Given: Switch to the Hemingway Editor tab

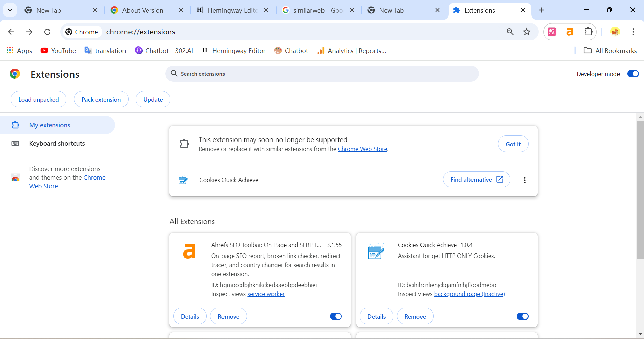Looking at the screenshot, I should (x=232, y=10).
